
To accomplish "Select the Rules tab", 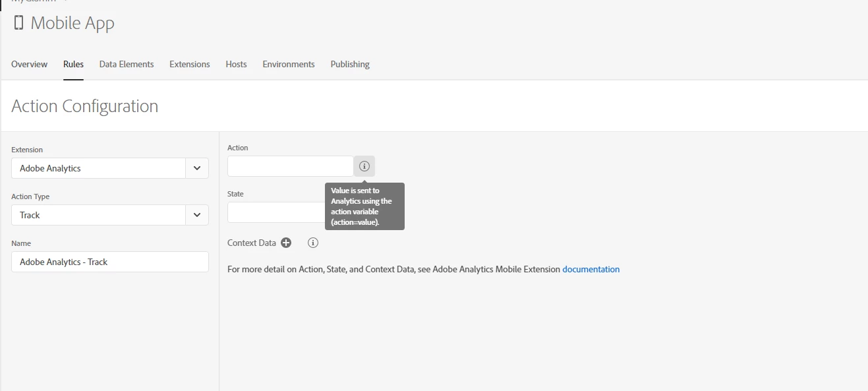I will (x=73, y=64).
